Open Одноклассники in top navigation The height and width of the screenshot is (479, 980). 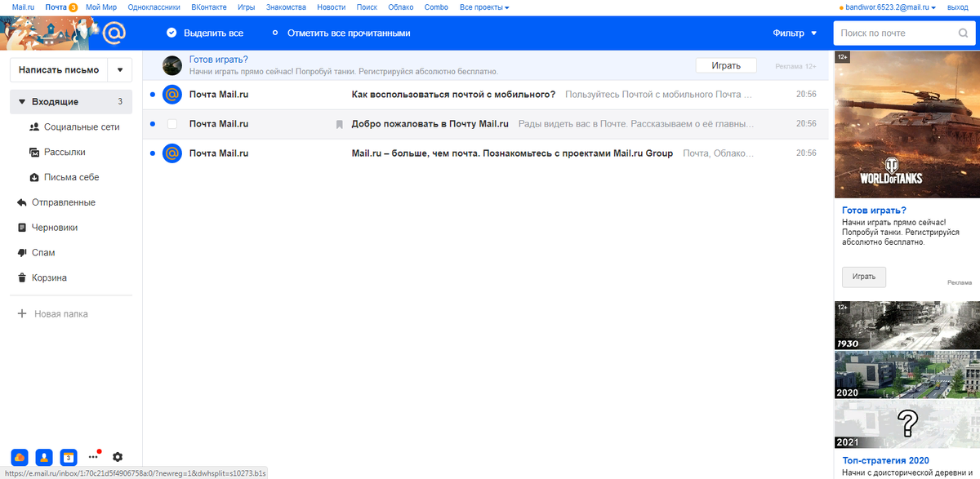pyautogui.click(x=154, y=7)
